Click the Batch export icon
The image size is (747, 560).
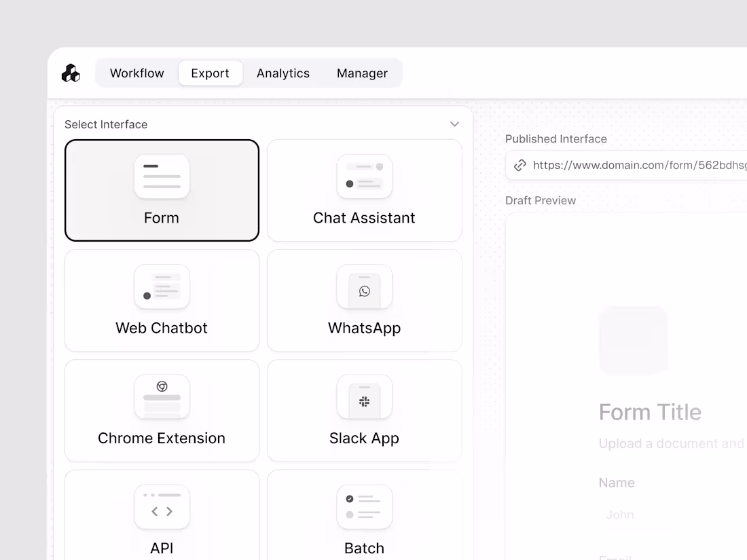365,507
